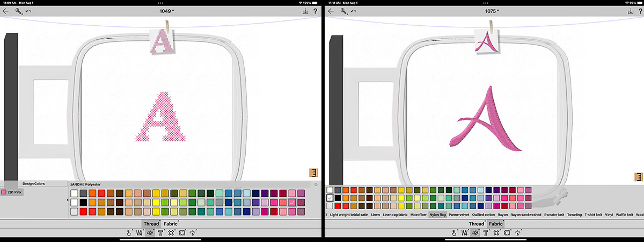The image size is (644, 242).
Task: Open help question mark in design 1049
Action: [x=315, y=11]
